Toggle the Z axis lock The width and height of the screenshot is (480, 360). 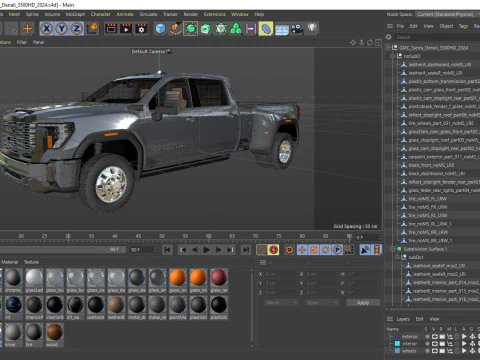(77, 29)
